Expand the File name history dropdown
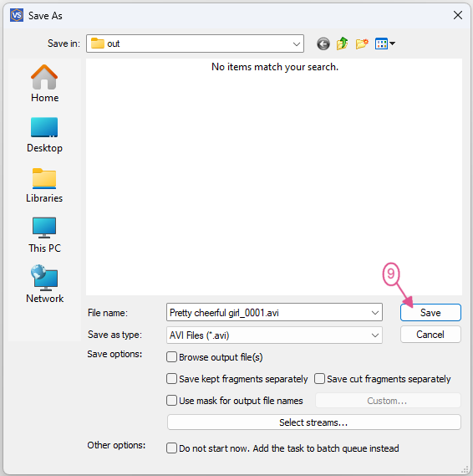The height and width of the screenshot is (476, 473). click(375, 312)
